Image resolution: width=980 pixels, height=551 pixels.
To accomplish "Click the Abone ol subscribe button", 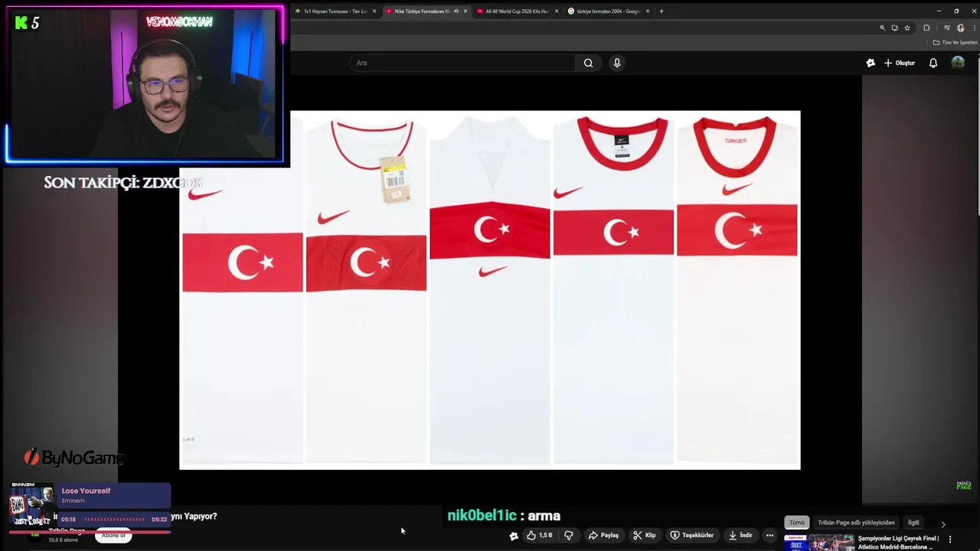I will pyautogui.click(x=113, y=535).
